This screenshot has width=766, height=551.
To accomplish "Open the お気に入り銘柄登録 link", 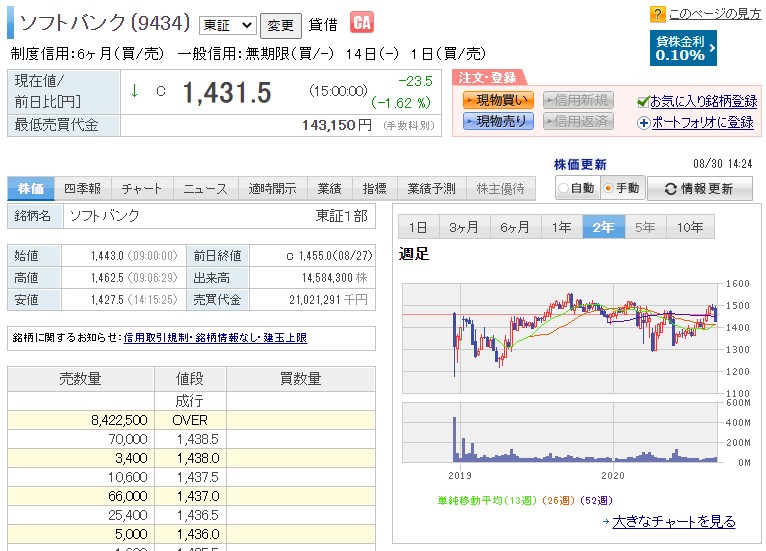I will point(703,102).
